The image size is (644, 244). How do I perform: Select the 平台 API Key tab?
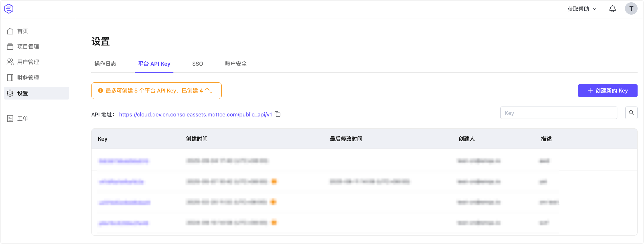click(x=154, y=64)
